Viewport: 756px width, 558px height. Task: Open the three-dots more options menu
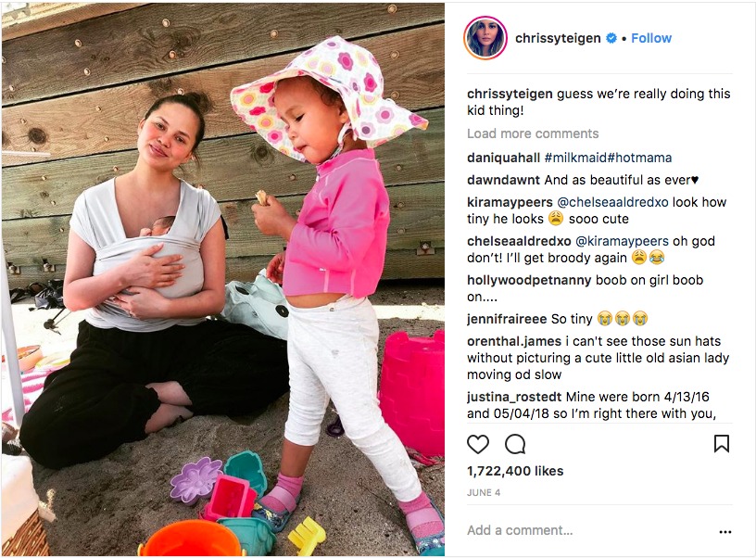725,532
